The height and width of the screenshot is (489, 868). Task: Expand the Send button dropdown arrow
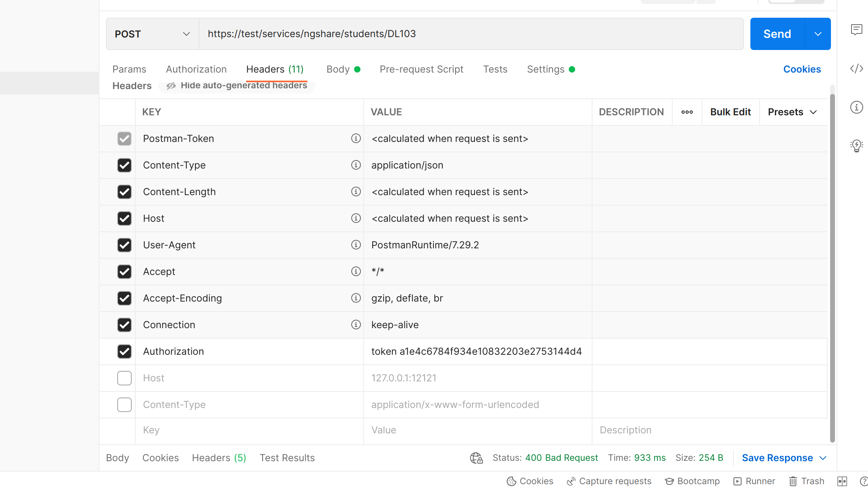click(818, 34)
